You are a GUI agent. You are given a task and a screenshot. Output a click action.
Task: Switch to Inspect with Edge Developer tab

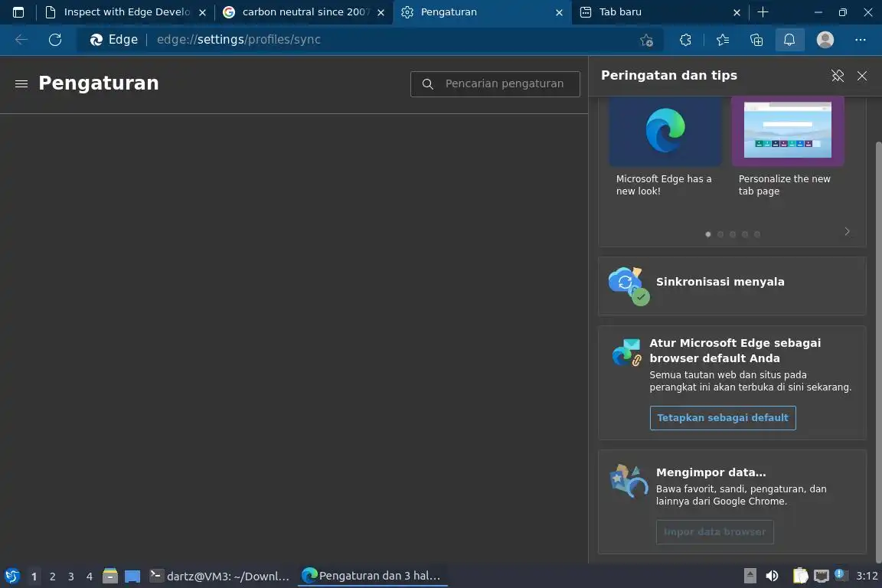126,11
